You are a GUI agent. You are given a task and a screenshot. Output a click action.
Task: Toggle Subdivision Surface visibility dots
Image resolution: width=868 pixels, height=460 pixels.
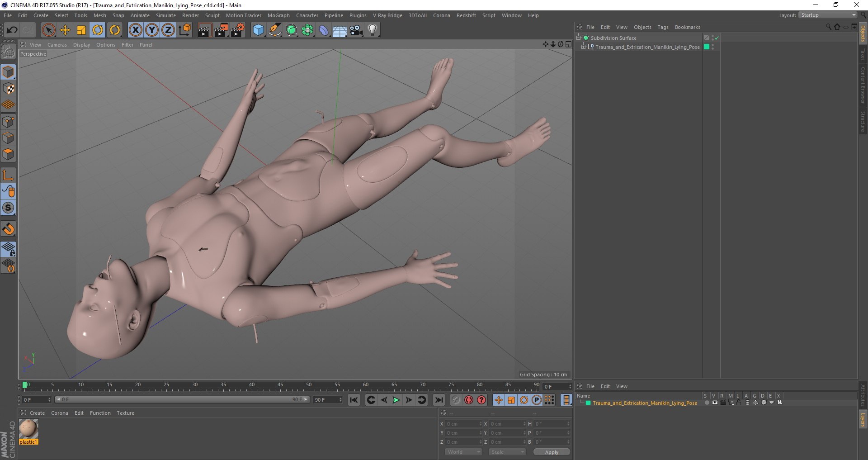(712, 38)
